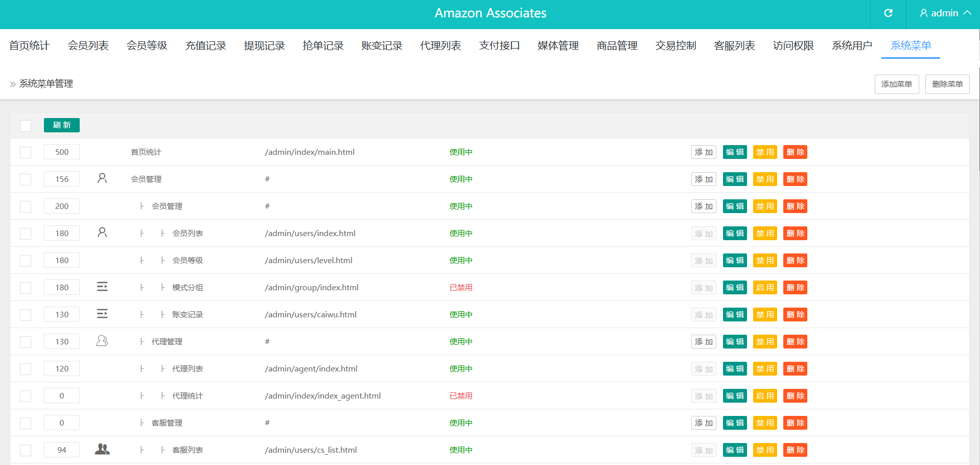Click 添加 in the 客服管理 row

click(x=704, y=423)
